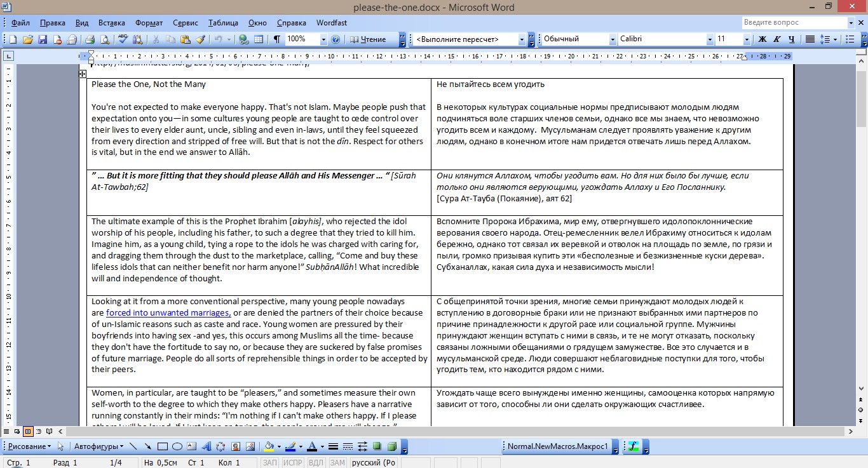Open the Формат menu
The image size is (868, 468).
tap(149, 23)
